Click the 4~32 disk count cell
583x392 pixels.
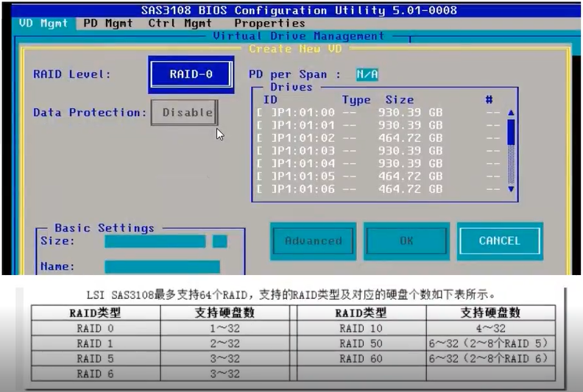[x=491, y=329]
